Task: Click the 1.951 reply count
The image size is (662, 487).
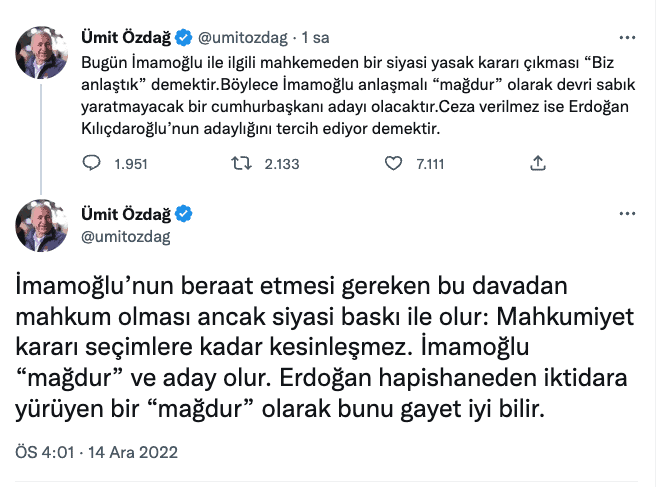Action: (x=130, y=164)
